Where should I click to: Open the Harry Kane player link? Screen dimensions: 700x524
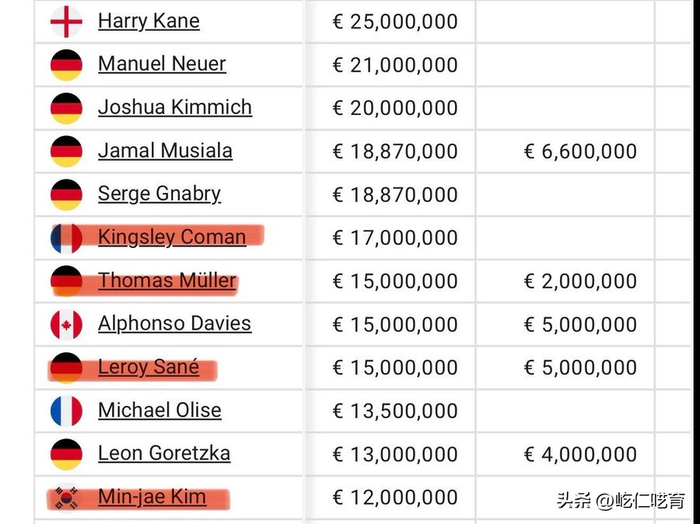(x=148, y=21)
